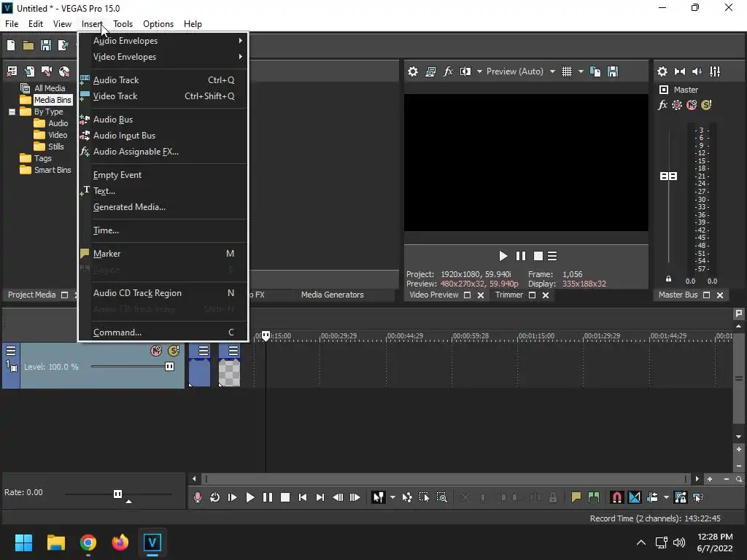Click the Record microphone button

[197, 497]
